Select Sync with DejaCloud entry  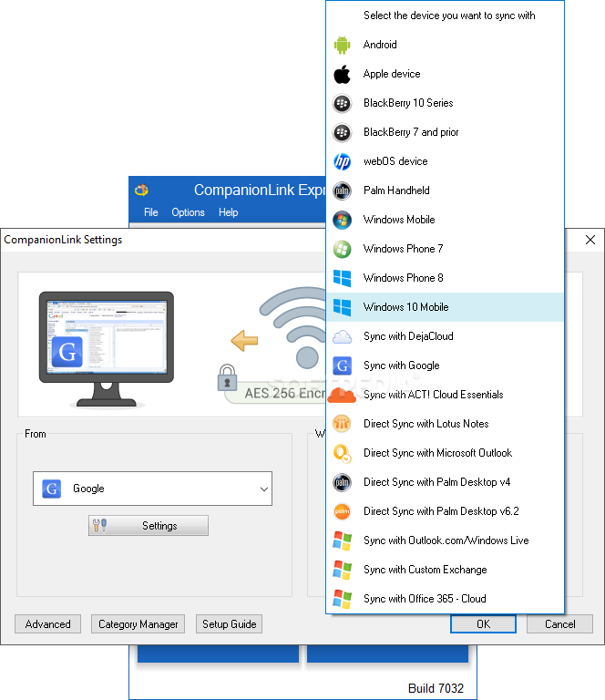(446, 336)
